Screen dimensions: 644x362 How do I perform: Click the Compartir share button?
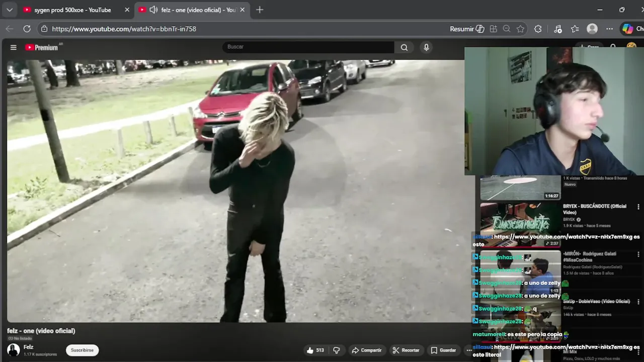click(x=366, y=350)
